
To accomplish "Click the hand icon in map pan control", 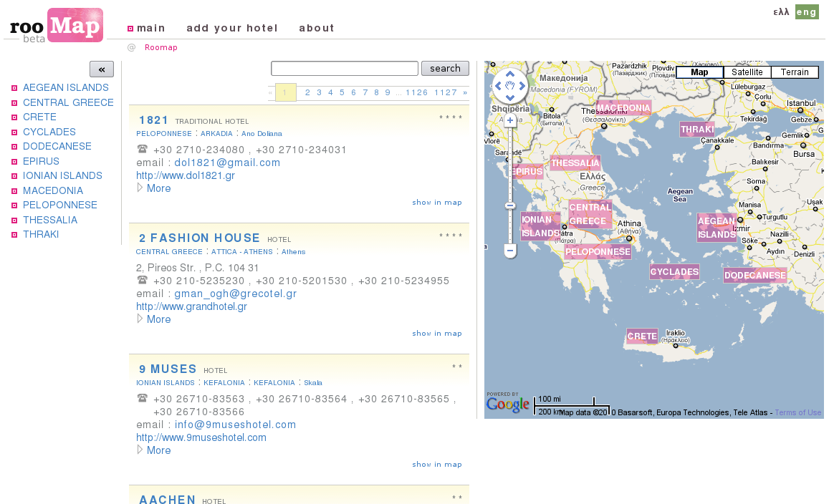I will pos(509,86).
